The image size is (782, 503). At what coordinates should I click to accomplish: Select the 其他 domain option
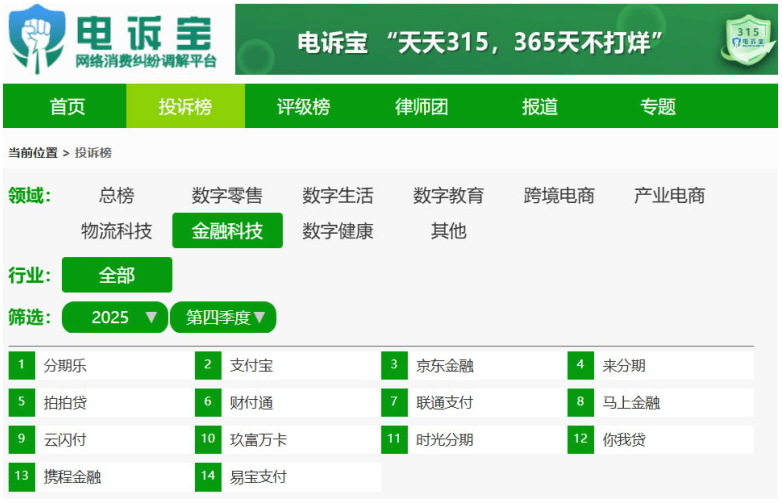(449, 231)
